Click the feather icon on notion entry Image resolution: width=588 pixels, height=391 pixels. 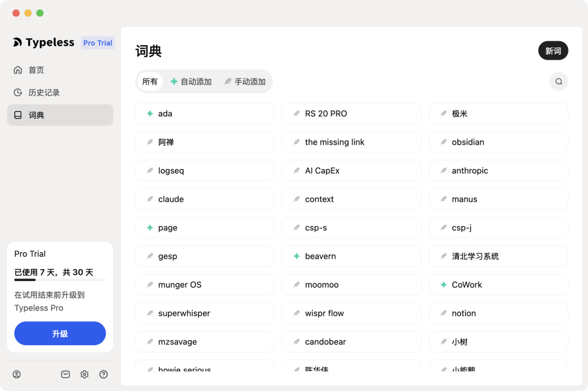[x=444, y=313]
